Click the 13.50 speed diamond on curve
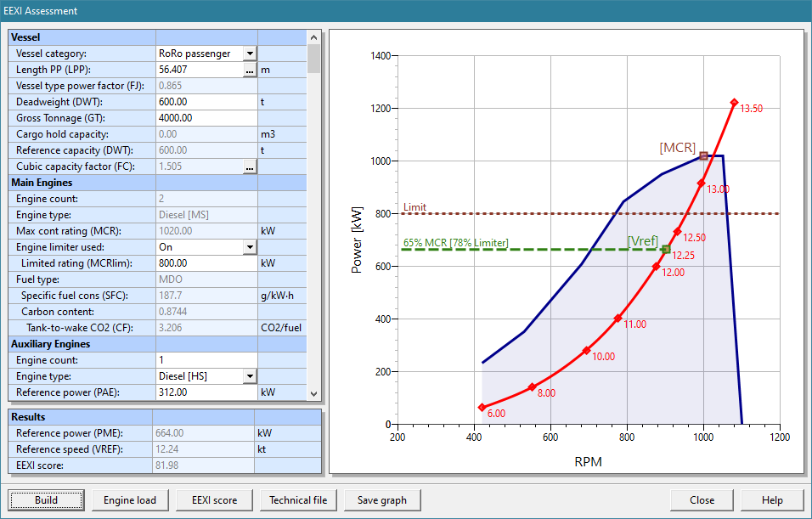The image size is (812, 519). click(734, 103)
